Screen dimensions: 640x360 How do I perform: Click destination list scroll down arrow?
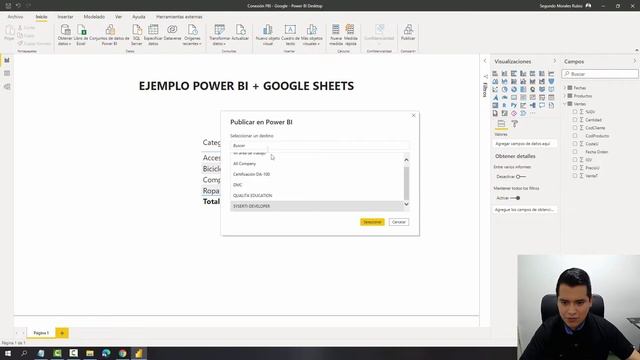pyautogui.click(x=406, y=204)
